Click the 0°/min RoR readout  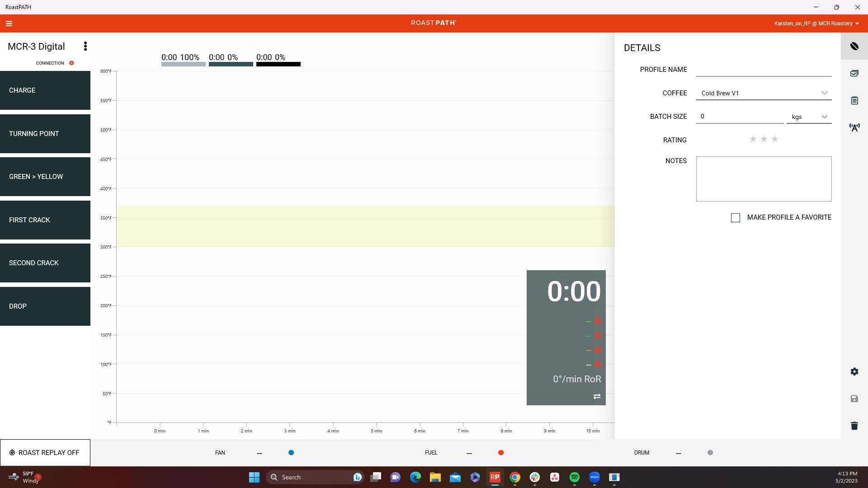click(577, 379)
